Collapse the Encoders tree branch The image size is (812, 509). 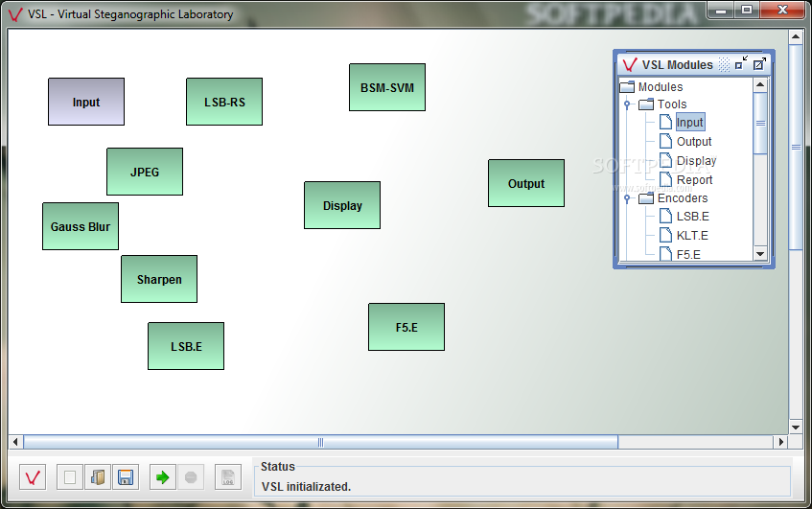coord(627,198)
